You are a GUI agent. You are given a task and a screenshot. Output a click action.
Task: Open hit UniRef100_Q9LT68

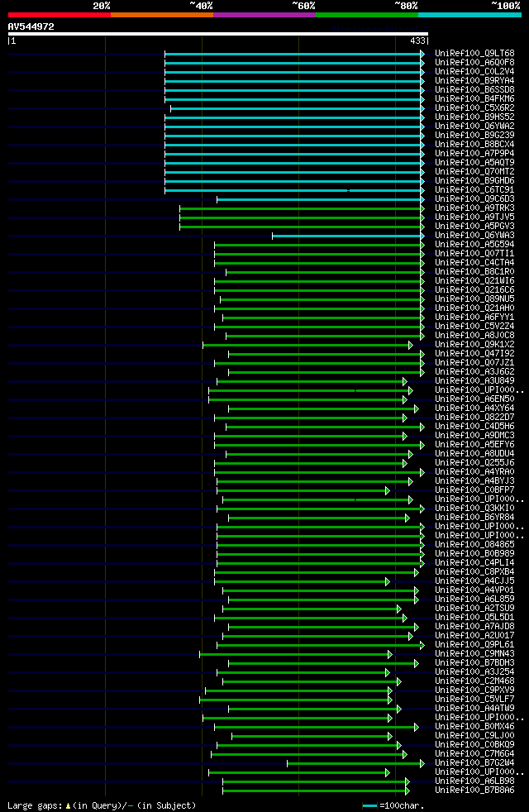pyautogui.click(x=474, y=54)
